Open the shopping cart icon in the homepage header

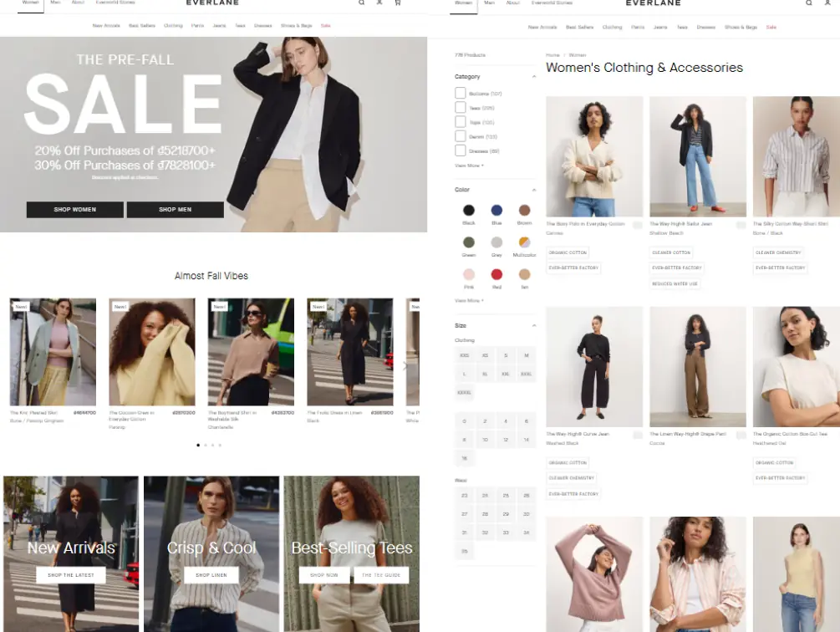pyautogui.click(x=398, y=3)
